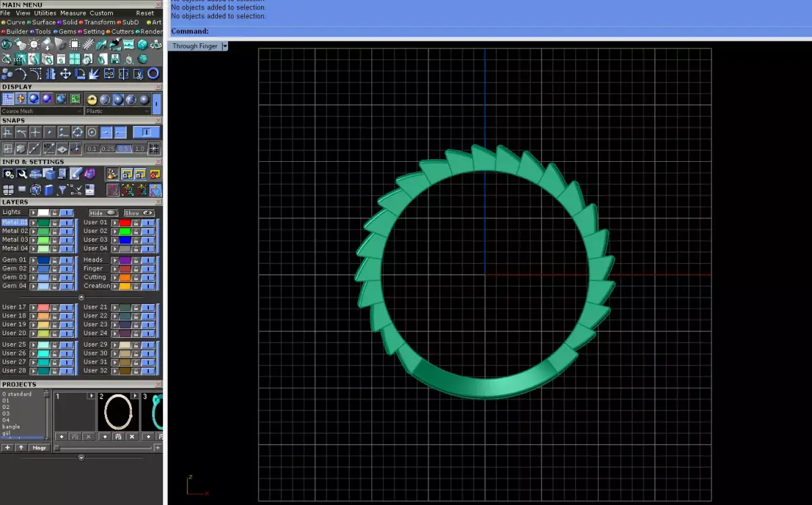Click the snap grid icon beside 1.0
Viewport: 812px width, 505px height.
(154, 149)
